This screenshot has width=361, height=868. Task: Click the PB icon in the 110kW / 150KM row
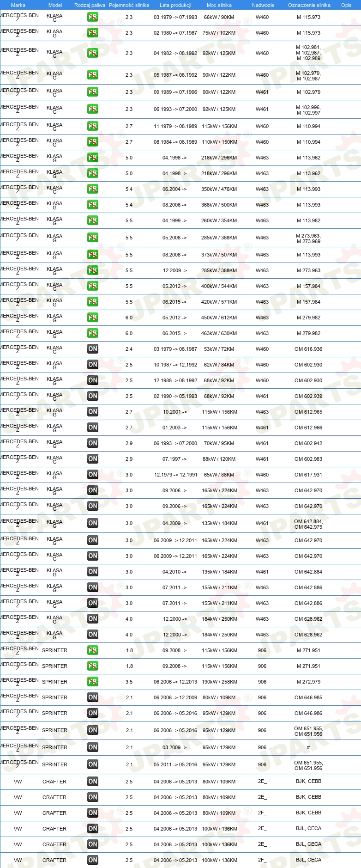93,142
